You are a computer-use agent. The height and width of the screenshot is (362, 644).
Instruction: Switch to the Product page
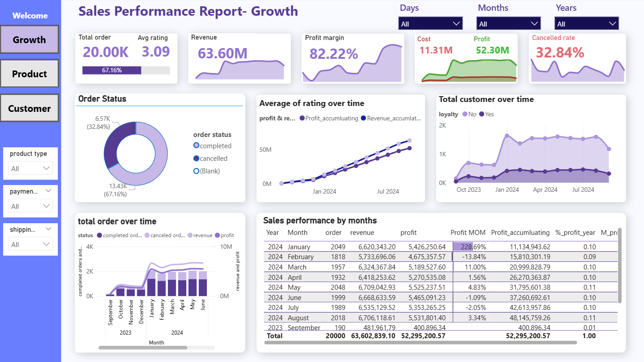[29, 74]
